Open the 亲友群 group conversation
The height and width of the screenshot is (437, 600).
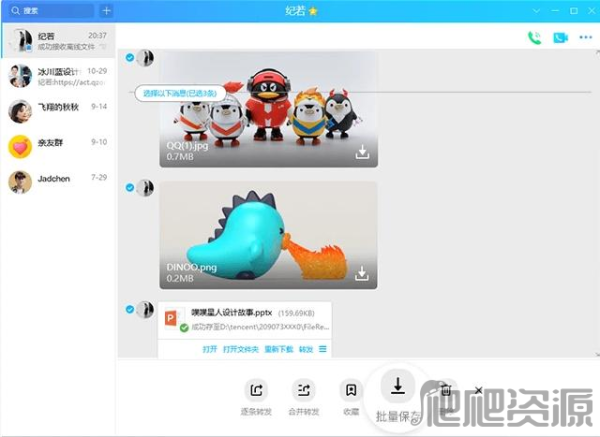58,147
